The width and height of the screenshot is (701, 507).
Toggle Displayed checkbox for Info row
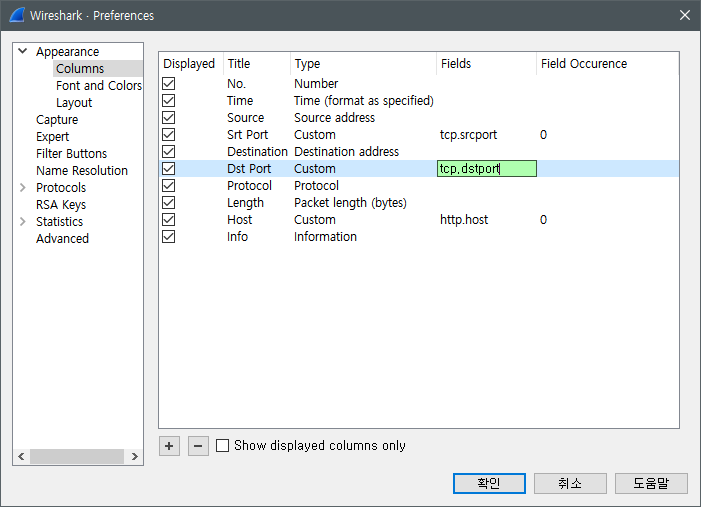click(x=169, y=237)
